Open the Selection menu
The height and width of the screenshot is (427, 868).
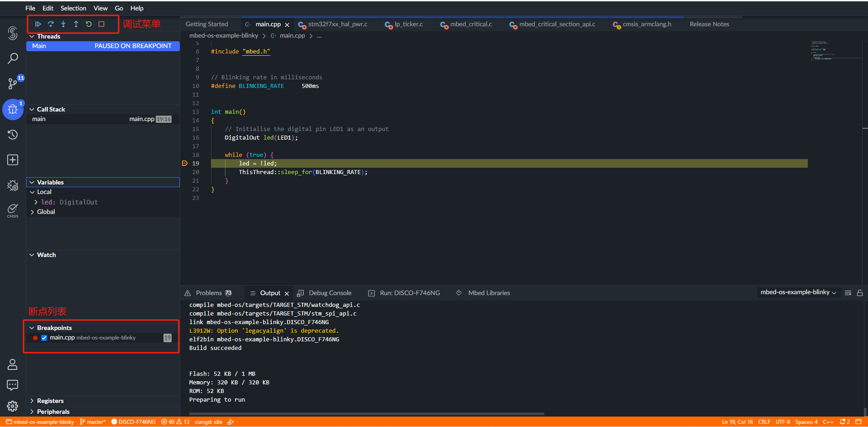73,8
